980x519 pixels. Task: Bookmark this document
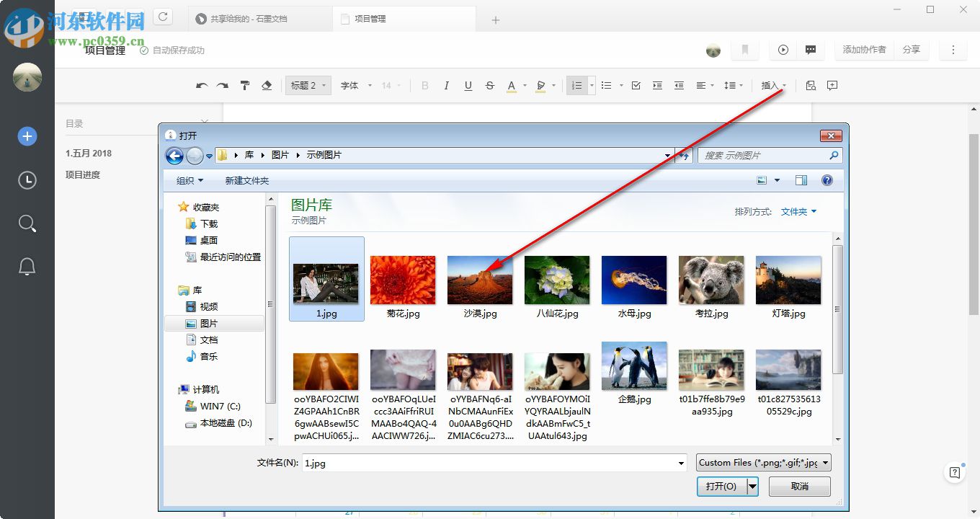click(745, 50)
